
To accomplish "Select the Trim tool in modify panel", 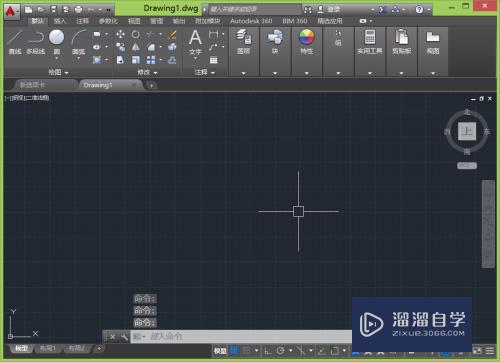I will coord(151,34).
